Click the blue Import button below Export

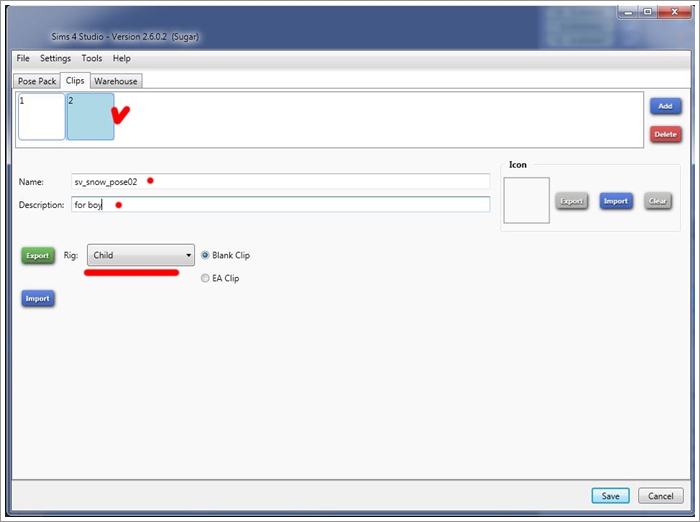(x=37, y=298)
